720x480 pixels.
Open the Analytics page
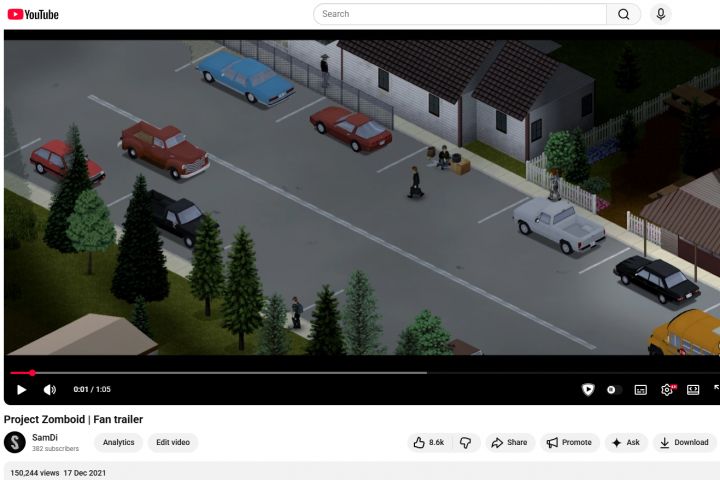point(118,442)
